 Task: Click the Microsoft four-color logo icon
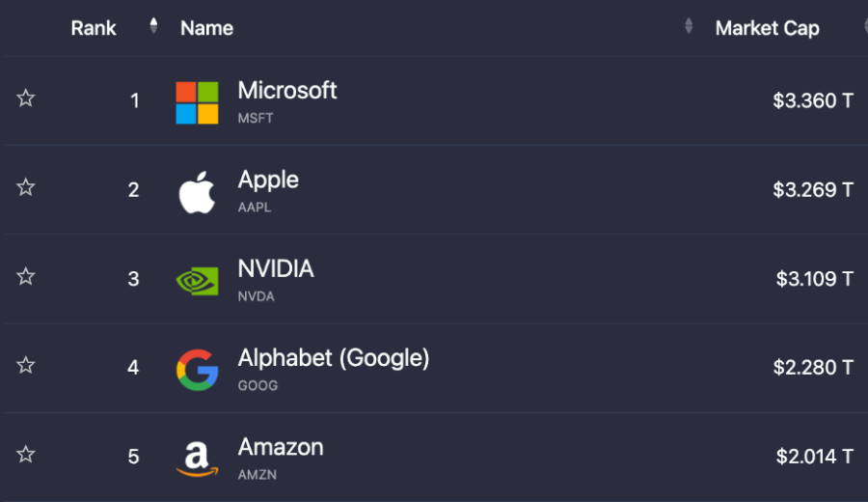click(197, 102)
